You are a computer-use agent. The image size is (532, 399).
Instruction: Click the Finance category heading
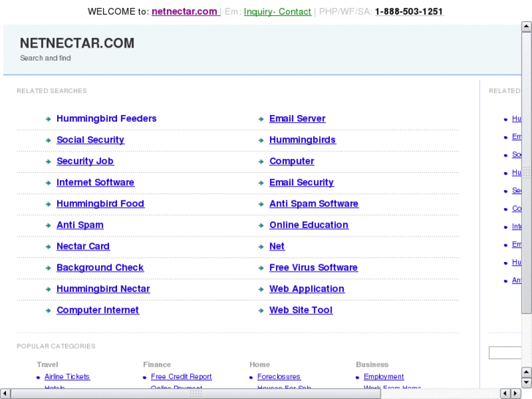click(157, 365)
